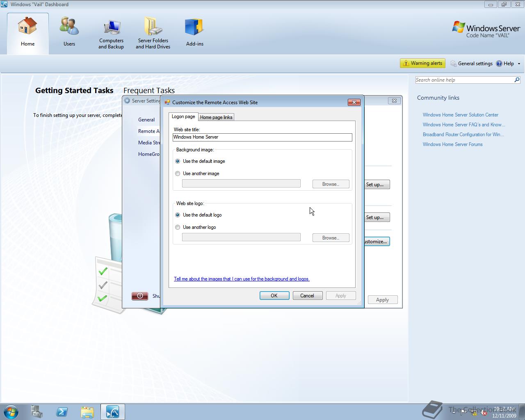Click Apply in Server Settings window
The height and width of the screenshot is (420, 525).
382,300
